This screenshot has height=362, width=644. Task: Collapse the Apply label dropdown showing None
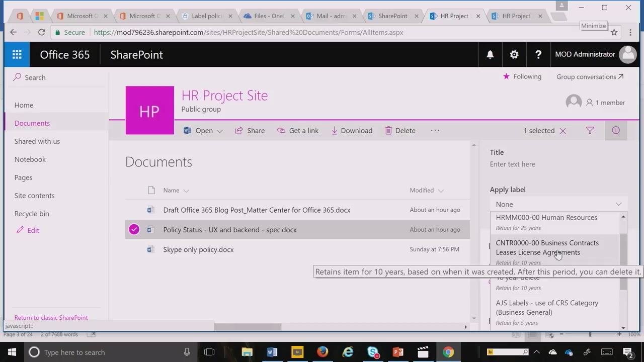pos(558,204)
